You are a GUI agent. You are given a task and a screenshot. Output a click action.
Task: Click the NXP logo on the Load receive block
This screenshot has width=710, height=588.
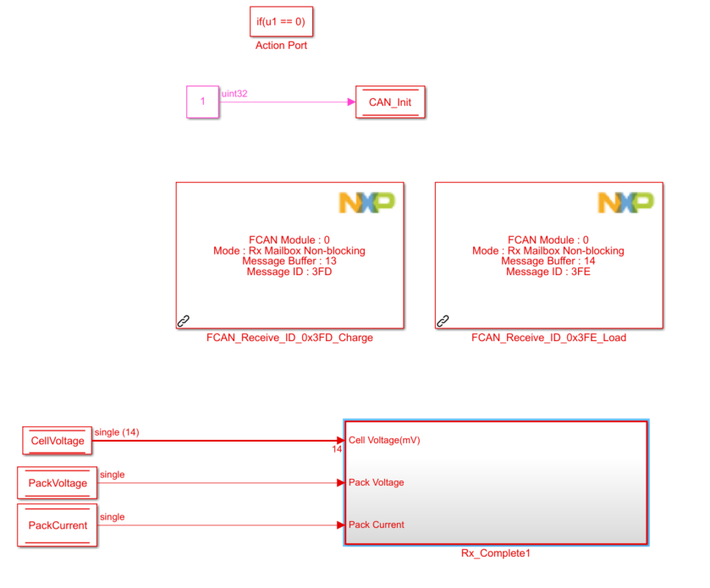tap(625, 202)
